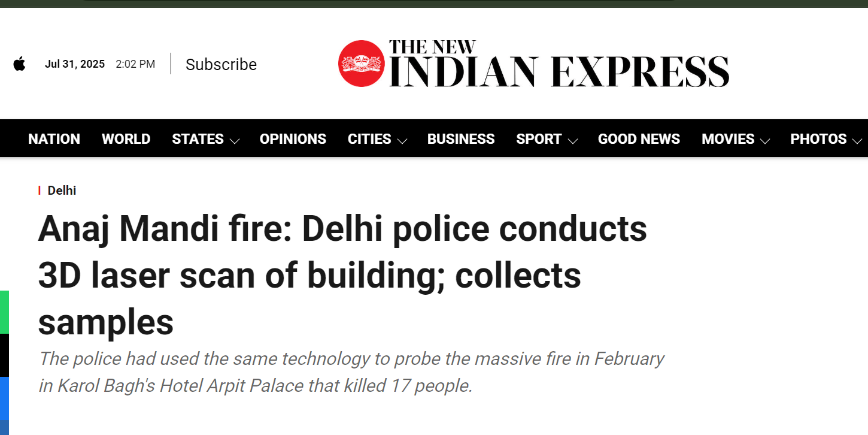Click The New Indian Express wordmark
The height and width of the screenshot is (435, 868).
click(559, 64)
